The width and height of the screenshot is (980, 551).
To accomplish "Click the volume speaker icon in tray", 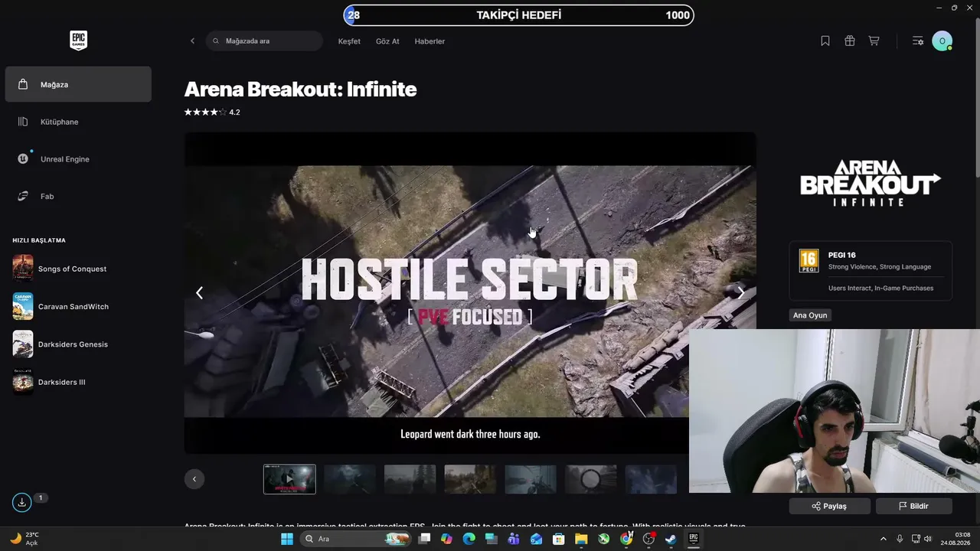I will (928, 539).
